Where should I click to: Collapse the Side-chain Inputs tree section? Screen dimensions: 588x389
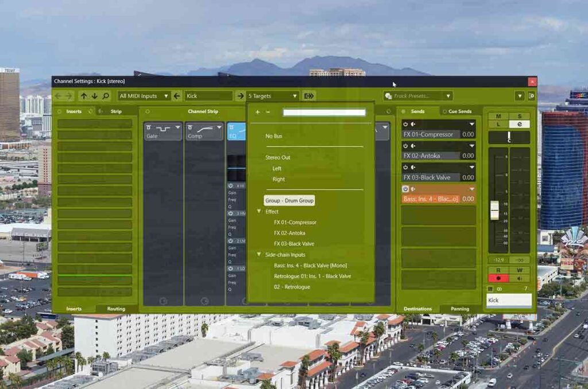[x=259, y=254]
